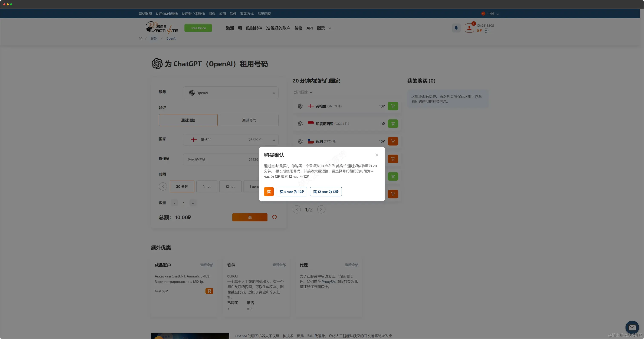Confirm purchase with orange 买 dialog button

coord(269,192)
